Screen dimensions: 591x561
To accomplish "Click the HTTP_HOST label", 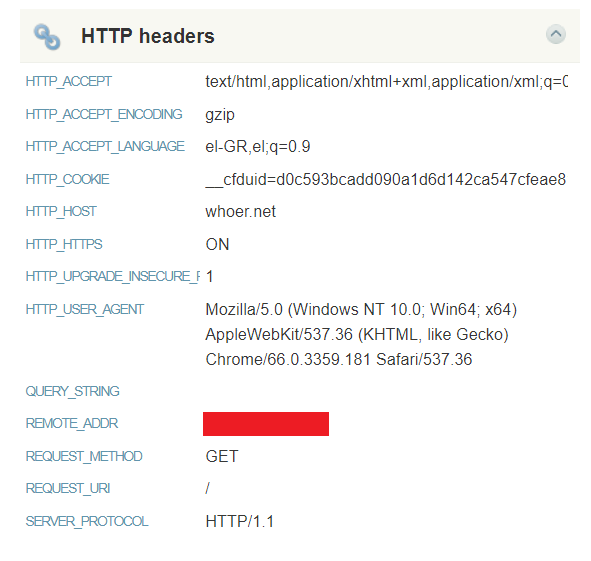I will click(61, 211).
